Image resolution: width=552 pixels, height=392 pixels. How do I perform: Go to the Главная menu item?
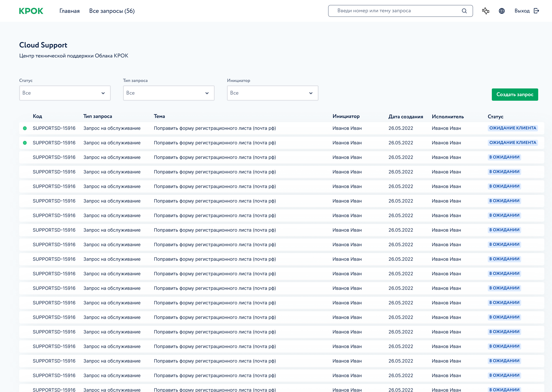[x=70, y=11]
